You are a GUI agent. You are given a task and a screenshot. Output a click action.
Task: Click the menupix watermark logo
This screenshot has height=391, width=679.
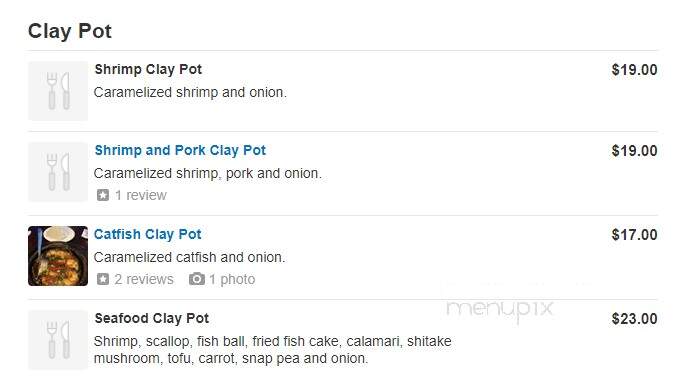tap(500, 310)
